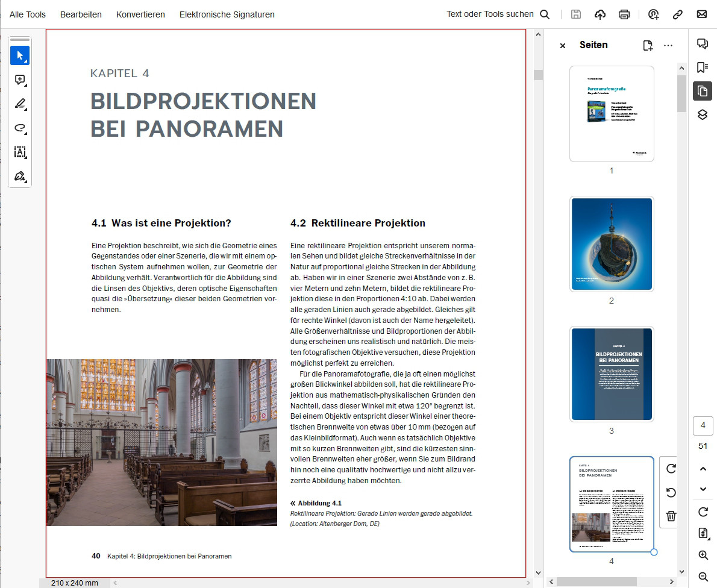Click the total page count 51
717x588 pixels.
(703, 446)
